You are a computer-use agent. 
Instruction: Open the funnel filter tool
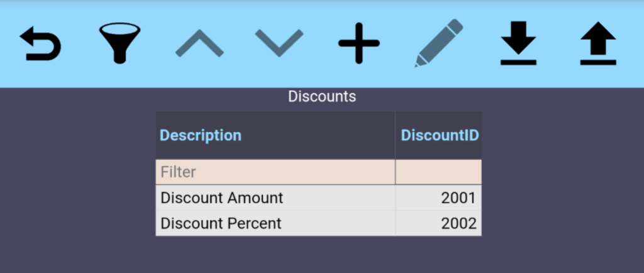pos(119,43)
